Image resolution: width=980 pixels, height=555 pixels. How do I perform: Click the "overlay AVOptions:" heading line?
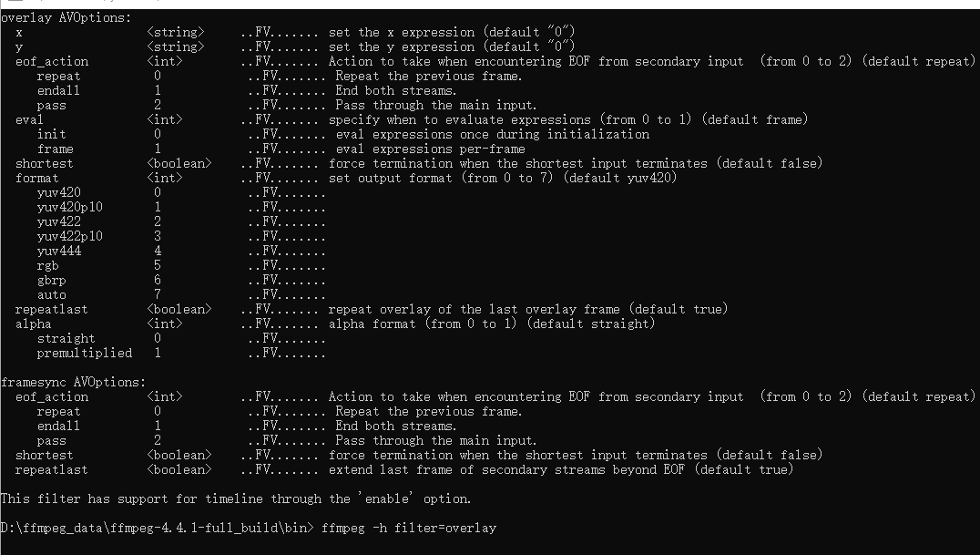click(66, 17)
